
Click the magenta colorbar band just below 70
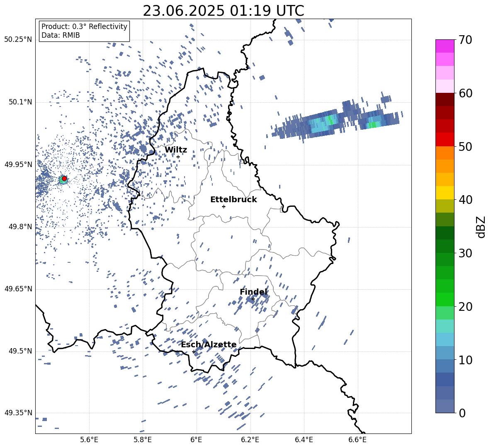[445, 46]
